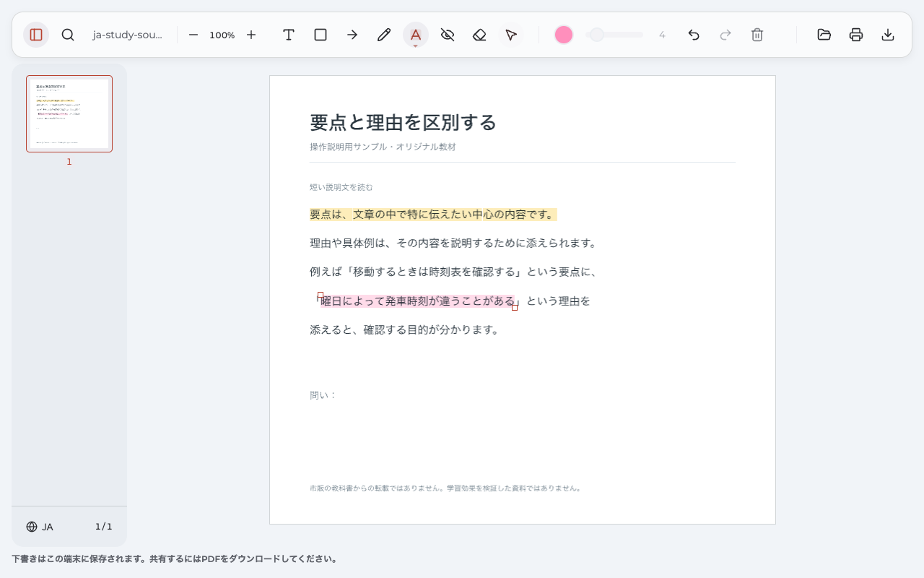Screen dimensions: 924x578
Task: Delete annotations with trash icon
Action: coord(757,35)
